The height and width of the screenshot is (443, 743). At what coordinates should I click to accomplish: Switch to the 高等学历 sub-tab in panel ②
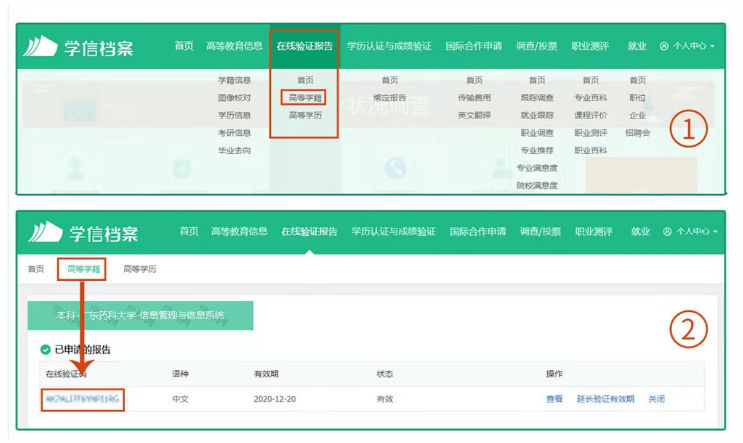pos(139,269)
